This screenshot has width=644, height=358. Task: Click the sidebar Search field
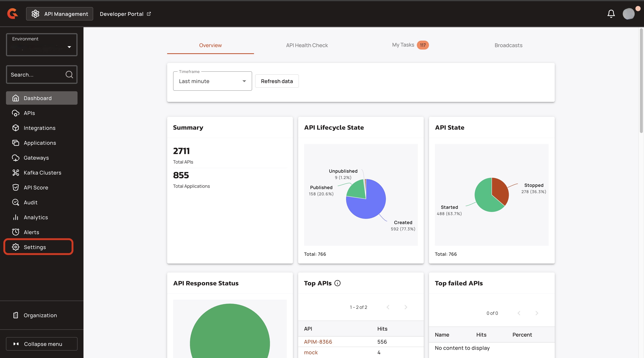35,75
